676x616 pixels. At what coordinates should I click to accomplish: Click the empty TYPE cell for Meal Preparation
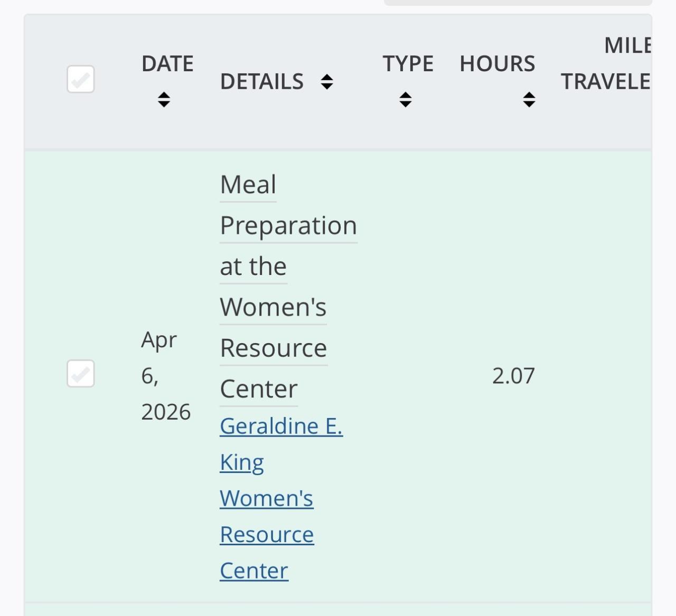tap(408, 376)
